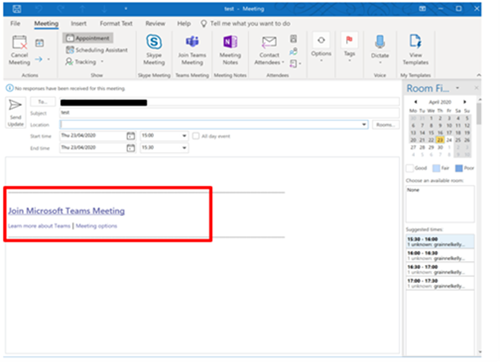Expand the Contact Attendees dropdown arrow

point(283,62)
